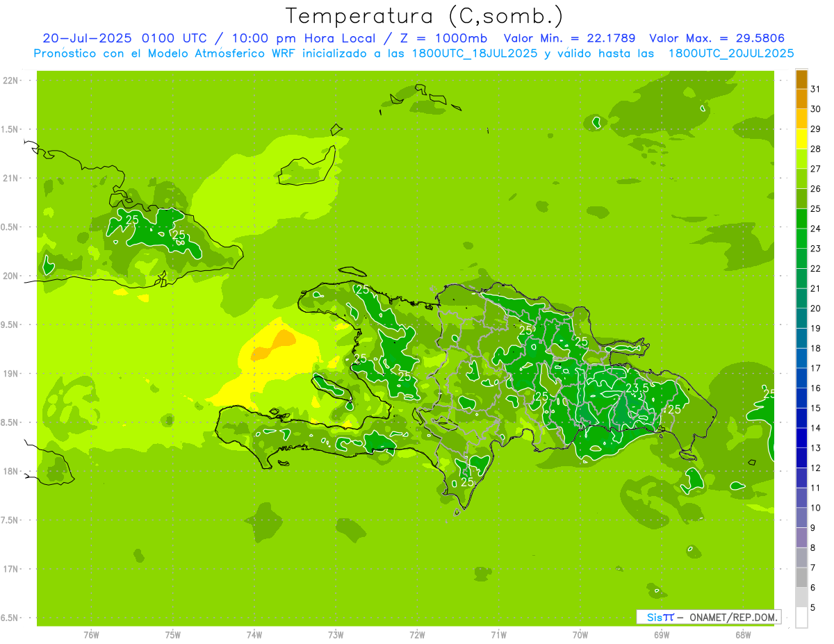Click latitude label "19N"

10,374
